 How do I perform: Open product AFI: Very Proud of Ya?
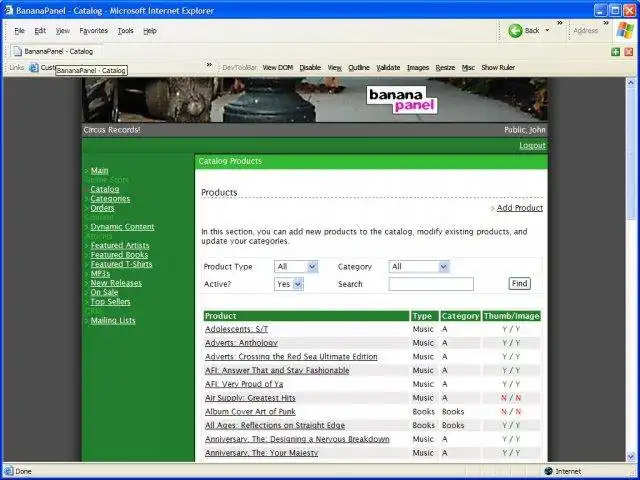click(244, 384)
